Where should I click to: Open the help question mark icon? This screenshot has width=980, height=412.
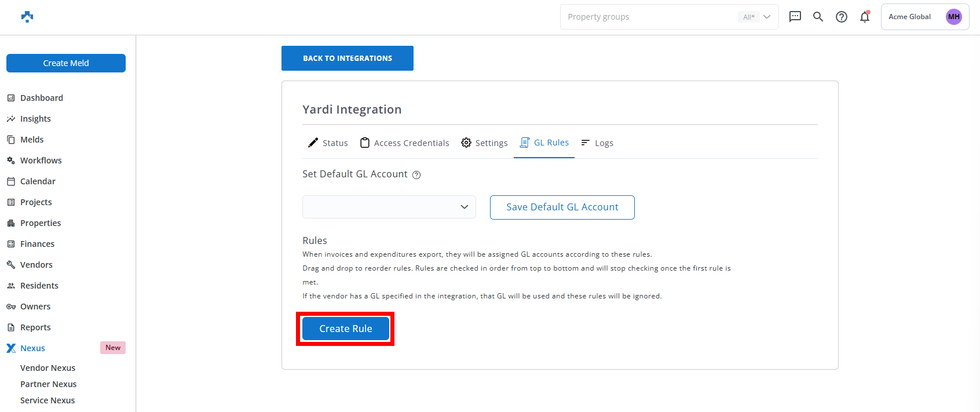click(x=841, y=17)
